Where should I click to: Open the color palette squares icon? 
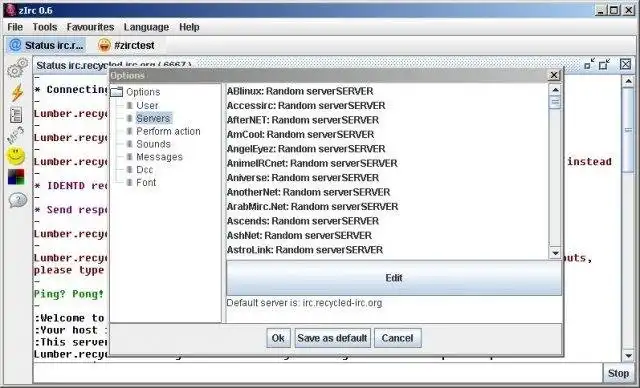coord(16,177)
